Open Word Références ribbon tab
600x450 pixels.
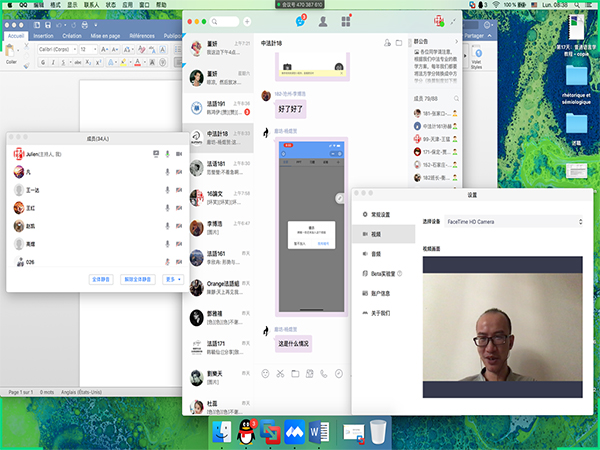click(x=142, y=36)
